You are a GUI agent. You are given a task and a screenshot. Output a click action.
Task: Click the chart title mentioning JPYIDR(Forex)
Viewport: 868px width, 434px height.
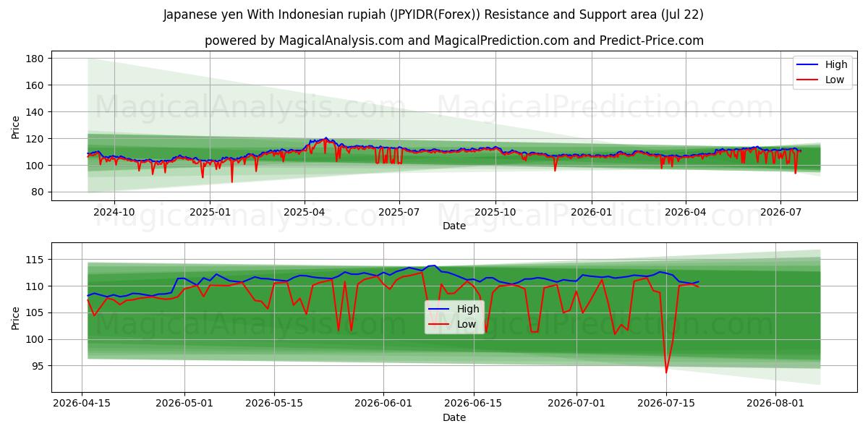pos(433,14)
